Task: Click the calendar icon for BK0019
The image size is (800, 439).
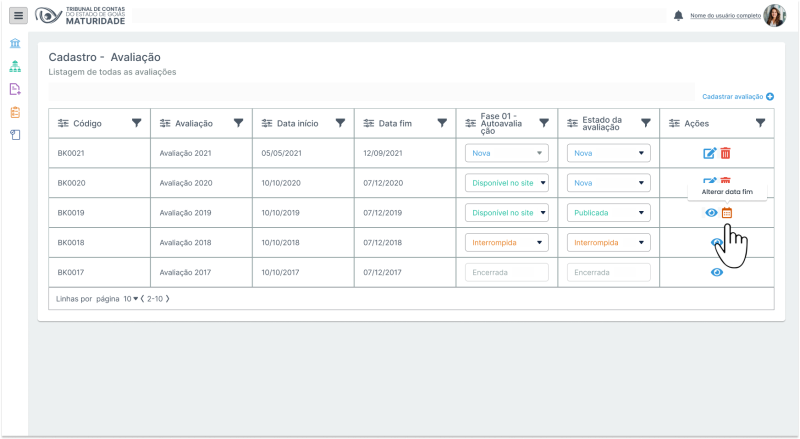Action: coord(727,213)
